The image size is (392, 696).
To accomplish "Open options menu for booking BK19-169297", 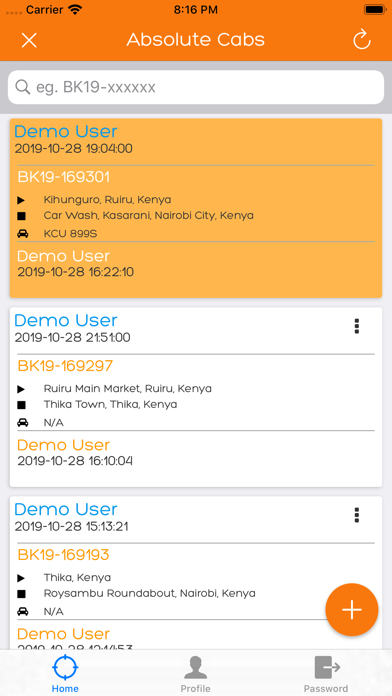I will coord(356,326).
